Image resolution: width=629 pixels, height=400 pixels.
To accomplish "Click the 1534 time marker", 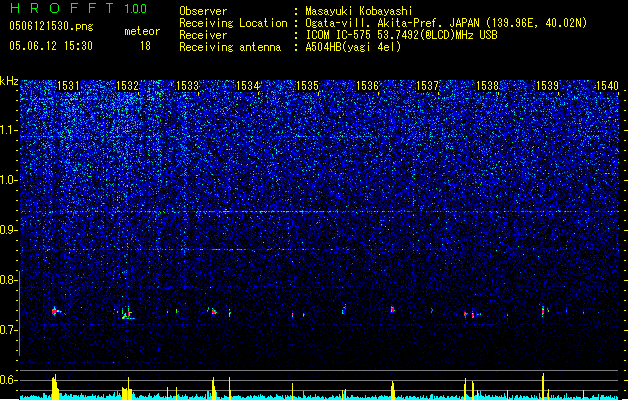I will tap(248, 86).
